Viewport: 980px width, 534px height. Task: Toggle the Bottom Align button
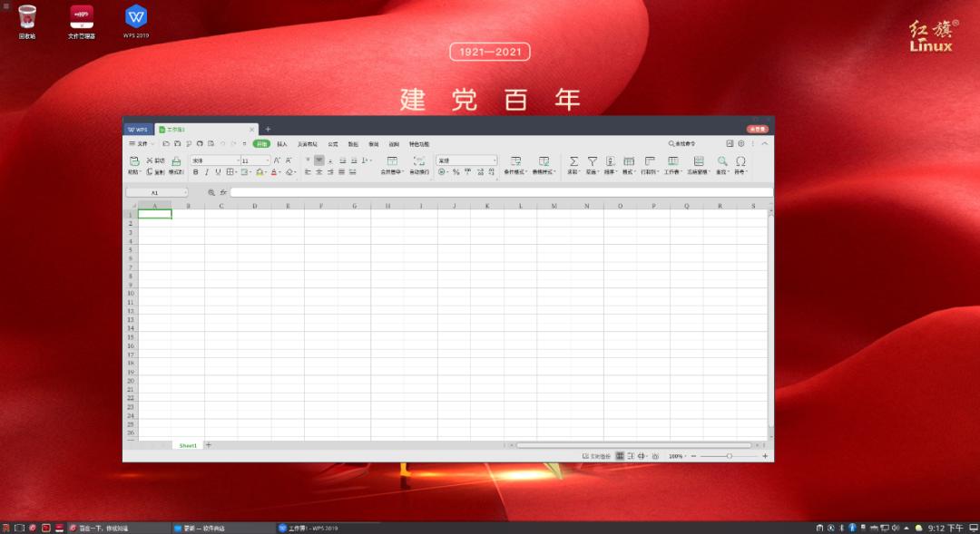[x=330, y=160]
